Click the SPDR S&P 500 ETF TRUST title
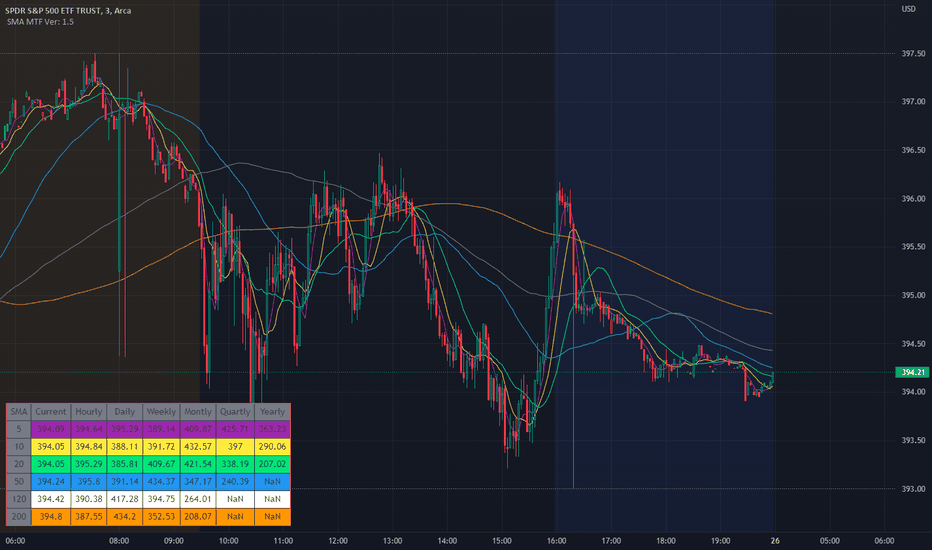 tap(53, 11)
